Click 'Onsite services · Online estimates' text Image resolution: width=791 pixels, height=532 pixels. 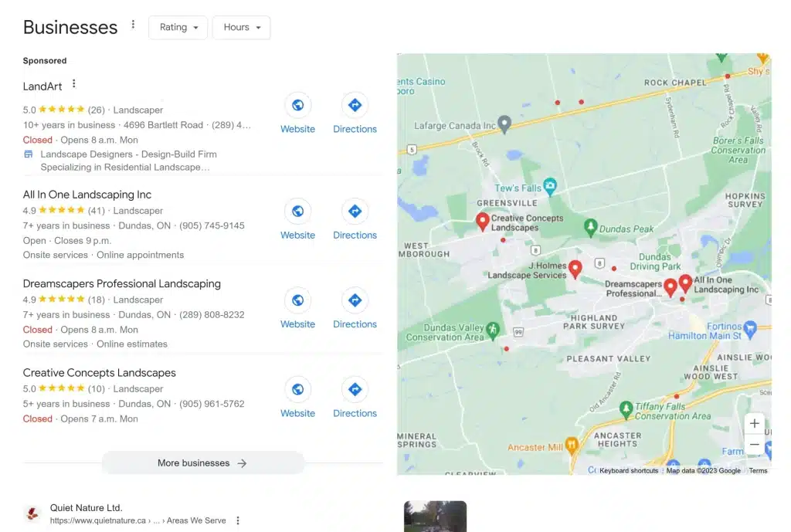(x=95, y=344)
